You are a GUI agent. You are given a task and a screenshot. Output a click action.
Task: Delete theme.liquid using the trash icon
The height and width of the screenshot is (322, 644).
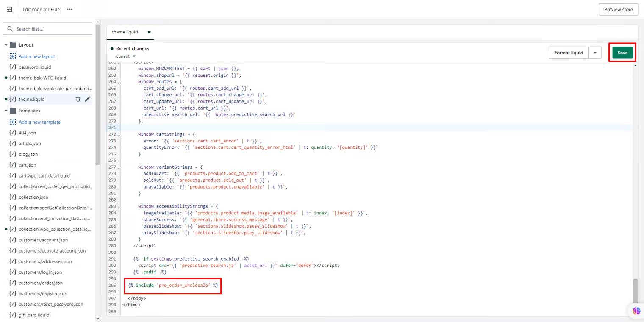78,99
